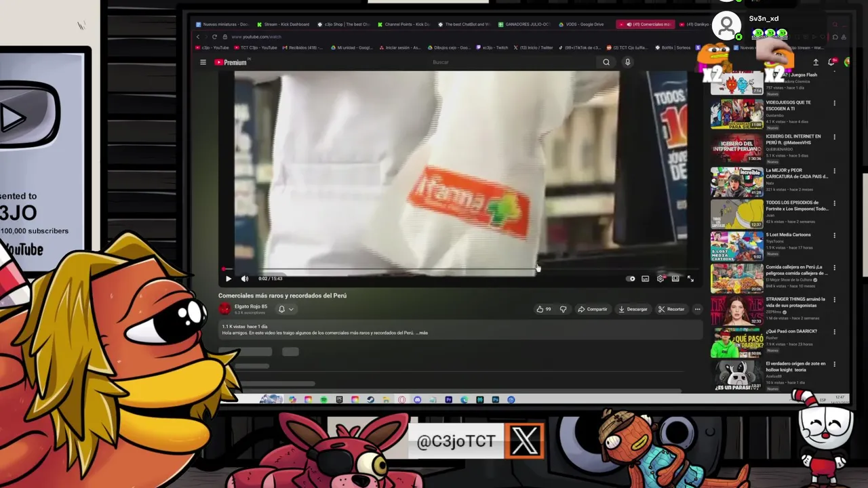Open Spotify from the Windows taskbar
The width and height of the screenshot is (868, 488).
(x=324, y=400)
